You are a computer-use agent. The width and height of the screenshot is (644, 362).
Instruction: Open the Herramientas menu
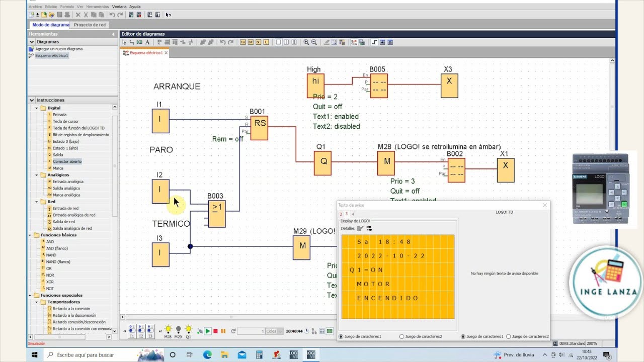point(98,7)
